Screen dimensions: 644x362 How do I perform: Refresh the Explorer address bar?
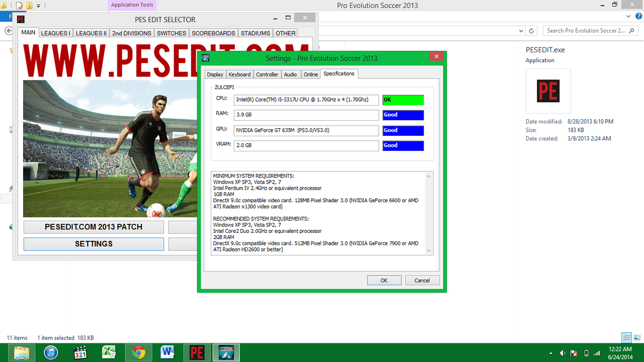coord(531,31)
